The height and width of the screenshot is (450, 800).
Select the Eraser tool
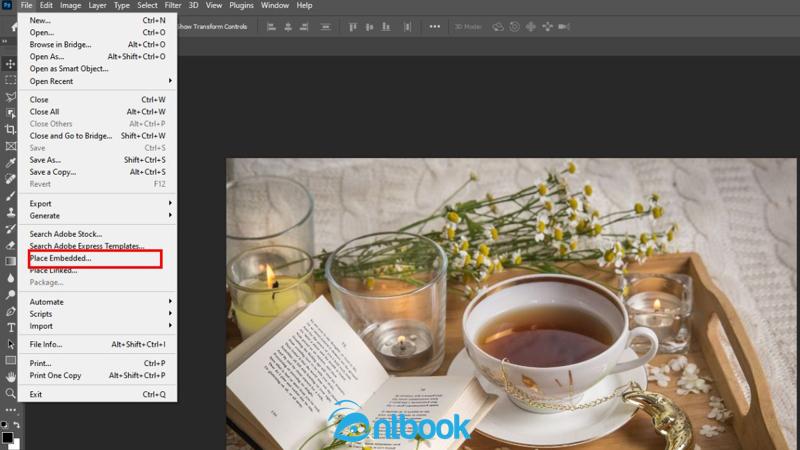click(10, 245)
